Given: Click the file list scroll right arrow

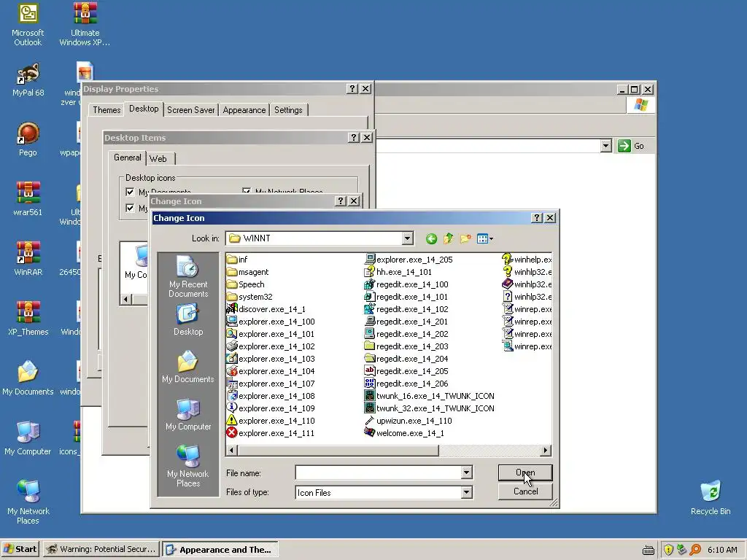Looking at the screenshot, I should [x=546, y=450].
